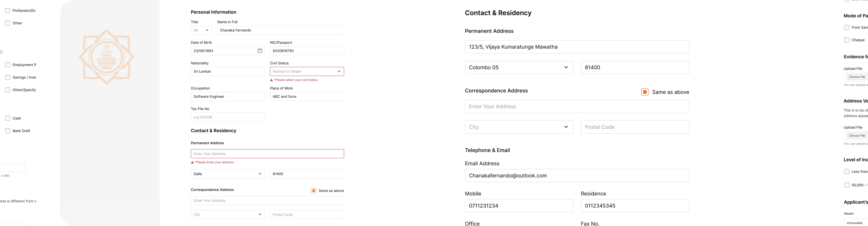This screenshot has width=868, height=226.
Task: Click the Email Address input field
Action: click(577, 176)
